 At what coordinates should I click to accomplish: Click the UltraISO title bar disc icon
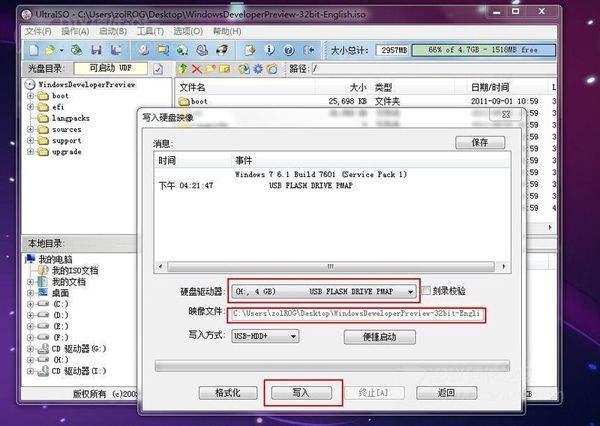tap(27, 15)
